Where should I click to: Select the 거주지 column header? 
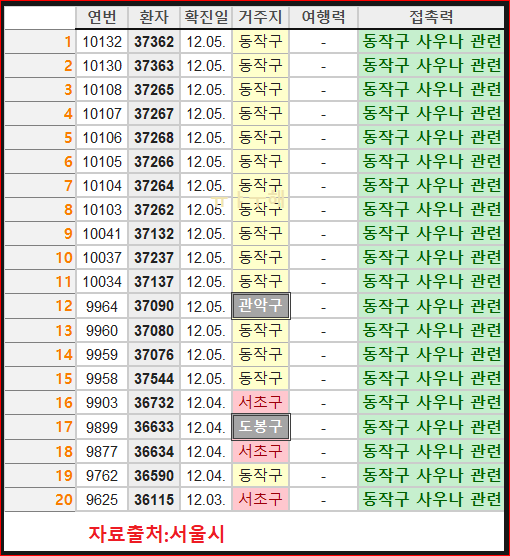(260, 17)
